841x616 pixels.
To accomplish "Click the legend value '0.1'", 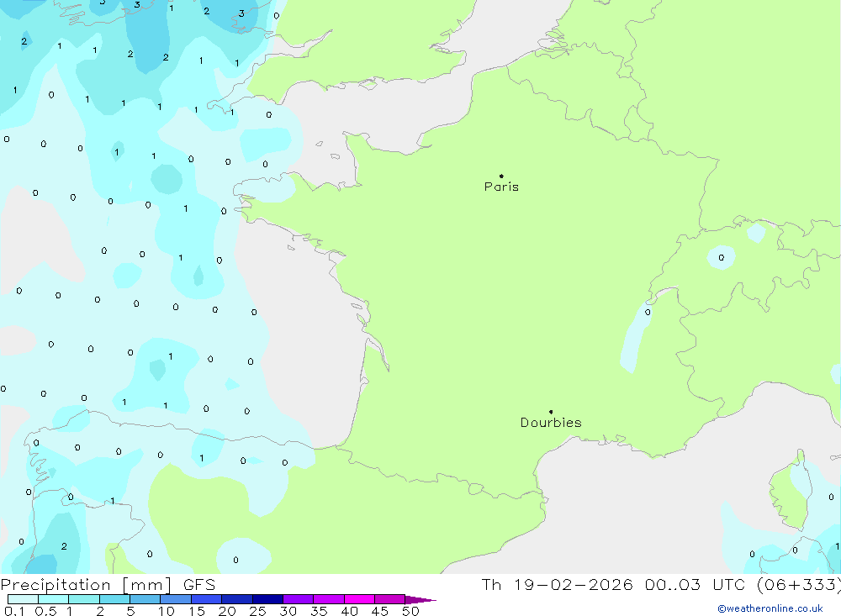I will (x=14, y=611).
